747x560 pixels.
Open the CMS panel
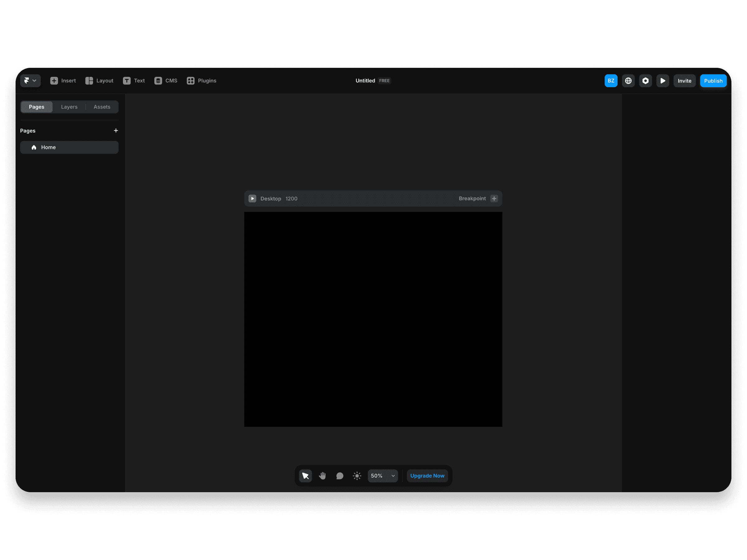(x=166, y=81)
